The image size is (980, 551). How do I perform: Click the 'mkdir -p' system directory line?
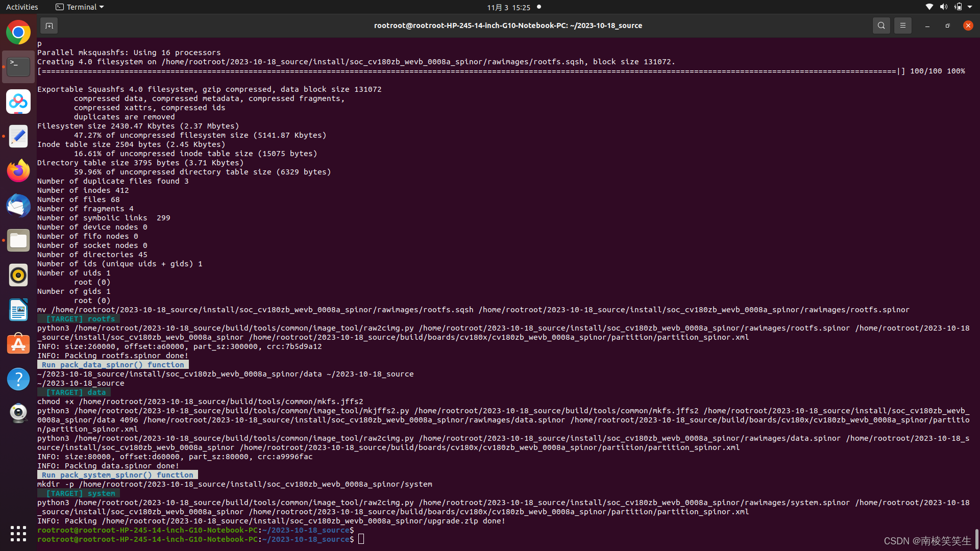point(235,484)
